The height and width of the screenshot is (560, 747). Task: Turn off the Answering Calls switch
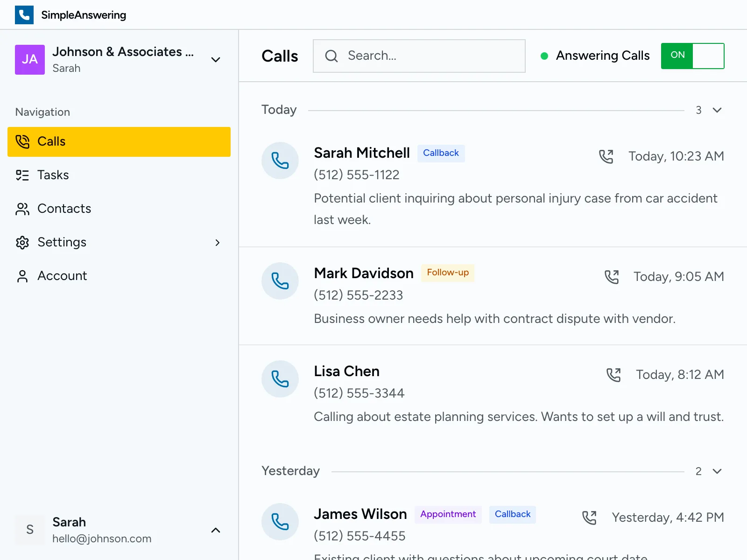click(692, 56)
